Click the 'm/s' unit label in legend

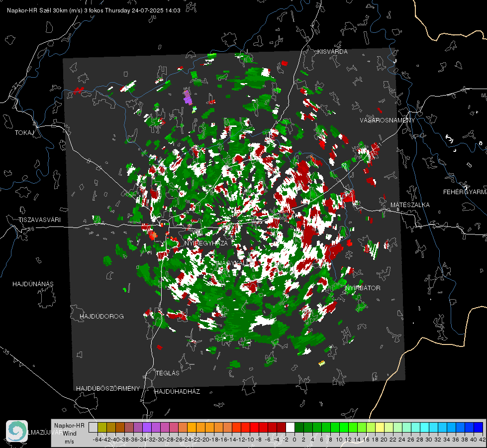point(69,442)
